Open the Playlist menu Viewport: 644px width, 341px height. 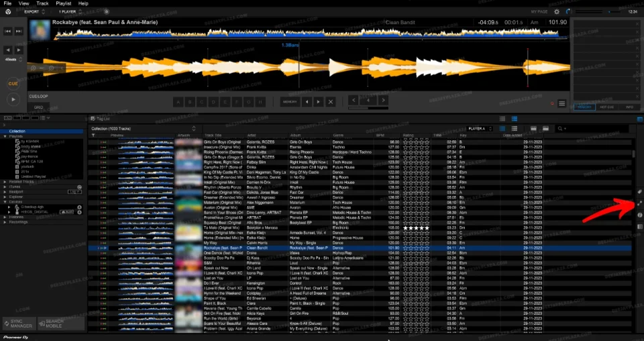tap(63, 3)
